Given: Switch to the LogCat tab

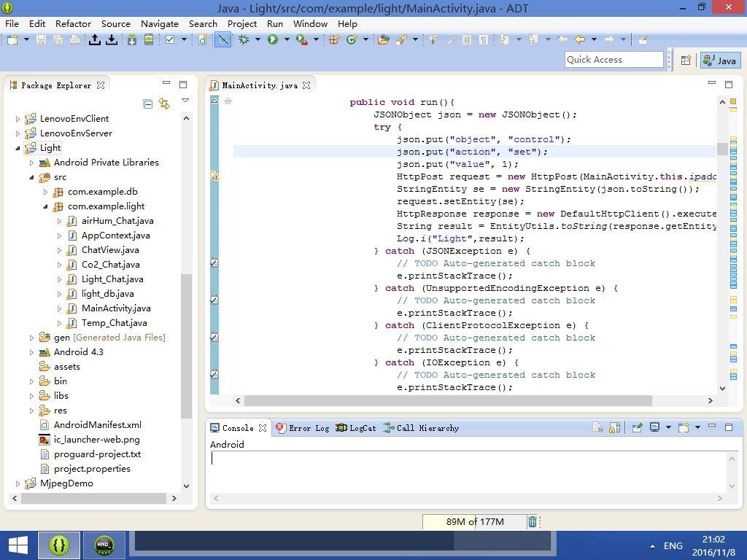Looking at the screenshot, I should [357, 428].
